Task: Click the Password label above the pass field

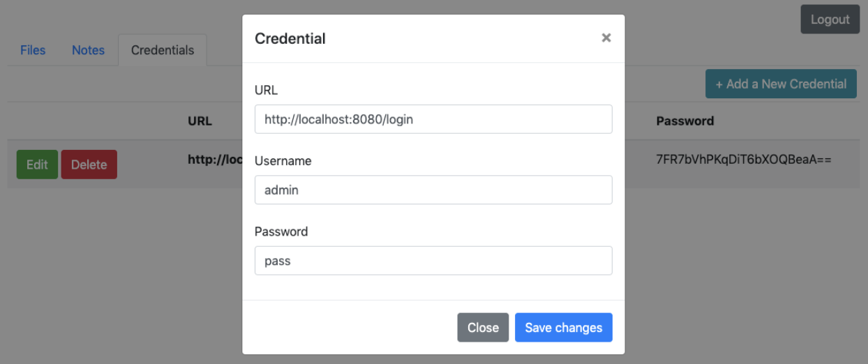Action: point(281,232)
